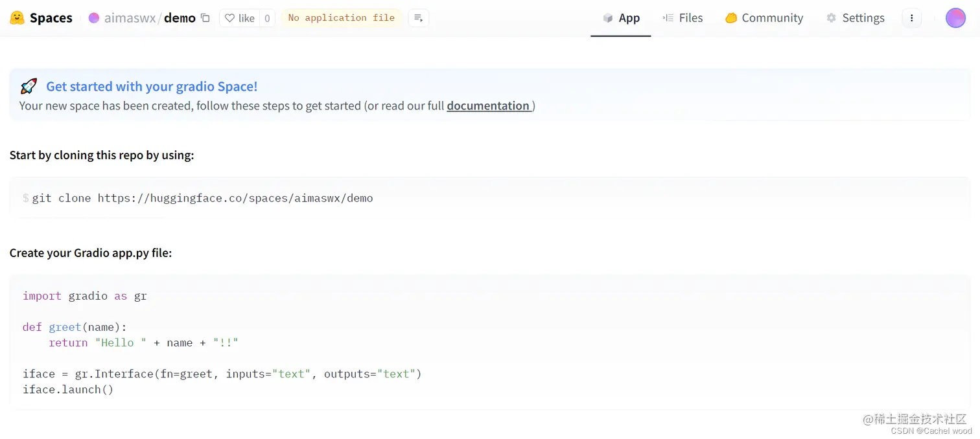Click the App tab cube icon
980x439 pixels.
[x=608, y=18]
